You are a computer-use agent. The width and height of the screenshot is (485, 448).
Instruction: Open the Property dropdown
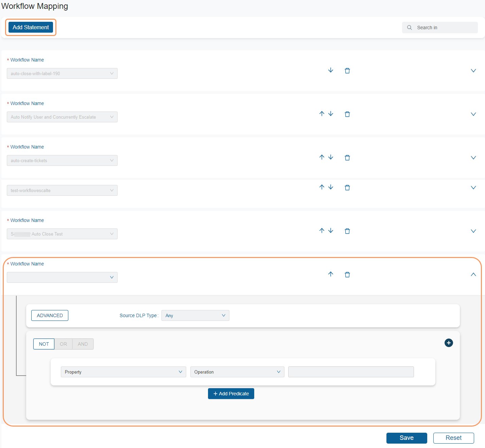tap(123, 372)
